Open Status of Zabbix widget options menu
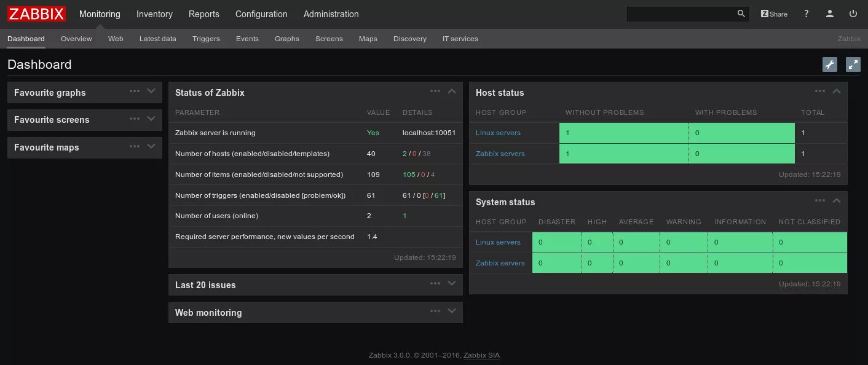Screen dimensions: 868x365 [435, 91]
